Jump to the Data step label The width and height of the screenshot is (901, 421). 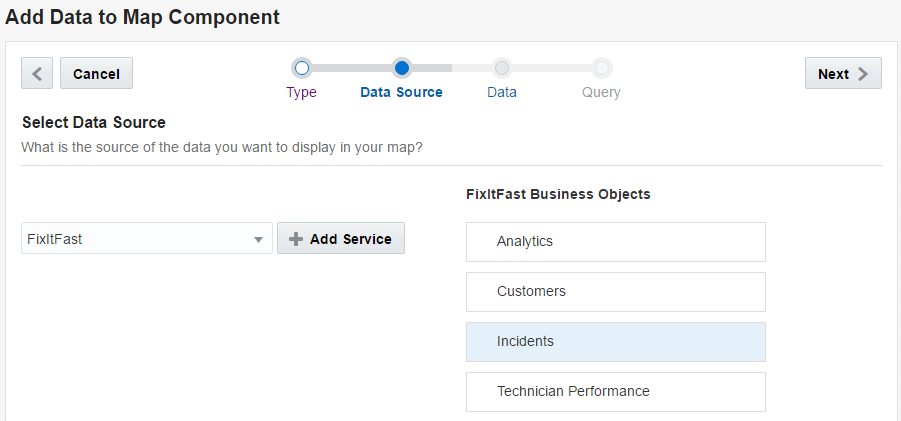[502, 92]
